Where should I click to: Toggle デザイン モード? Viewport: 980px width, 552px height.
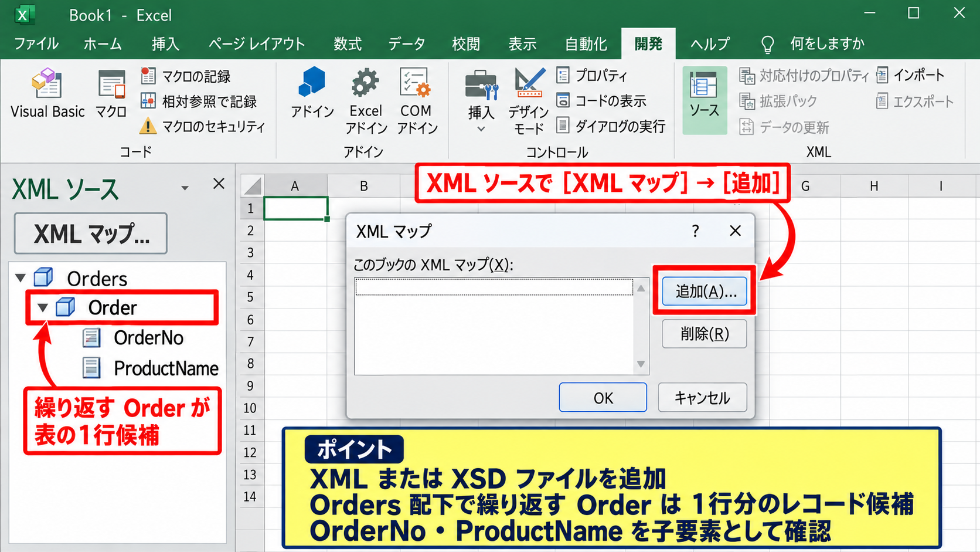529,101
